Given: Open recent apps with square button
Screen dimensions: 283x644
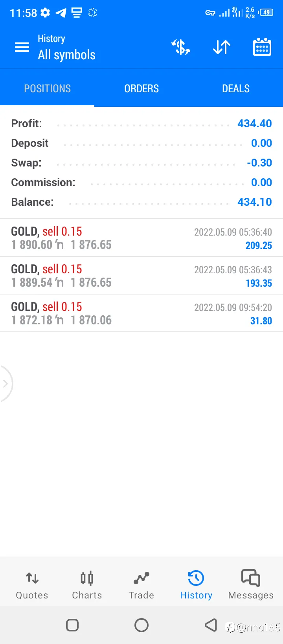Looking at the screenshot, I should tap(72, 625).
